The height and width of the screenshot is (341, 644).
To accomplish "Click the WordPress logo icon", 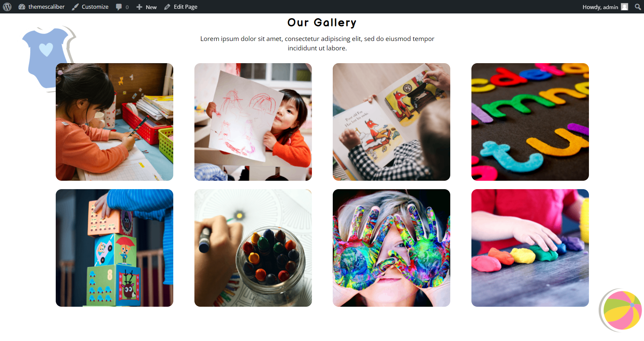I will (7, 7).
